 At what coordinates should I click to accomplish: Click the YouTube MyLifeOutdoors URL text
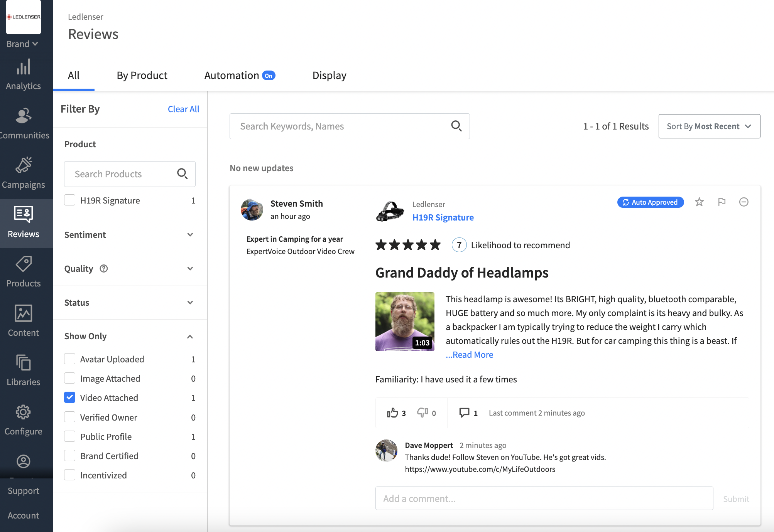tap(480, 469)
